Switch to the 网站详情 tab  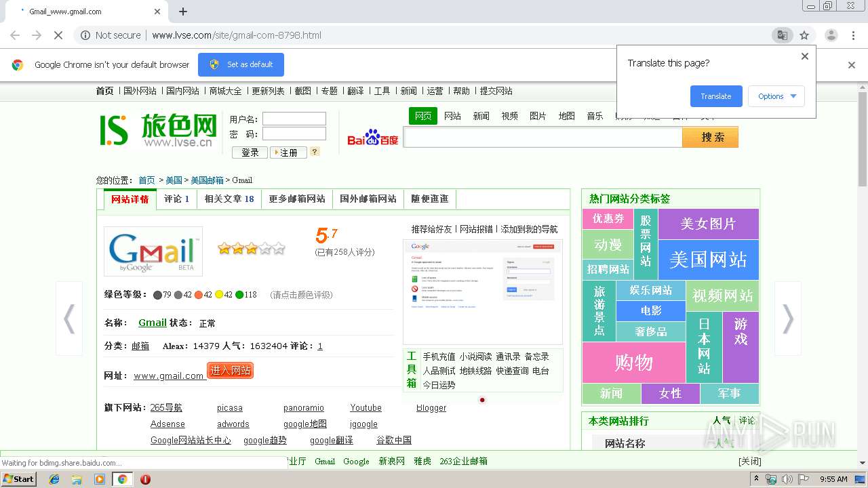coord(130,199)
